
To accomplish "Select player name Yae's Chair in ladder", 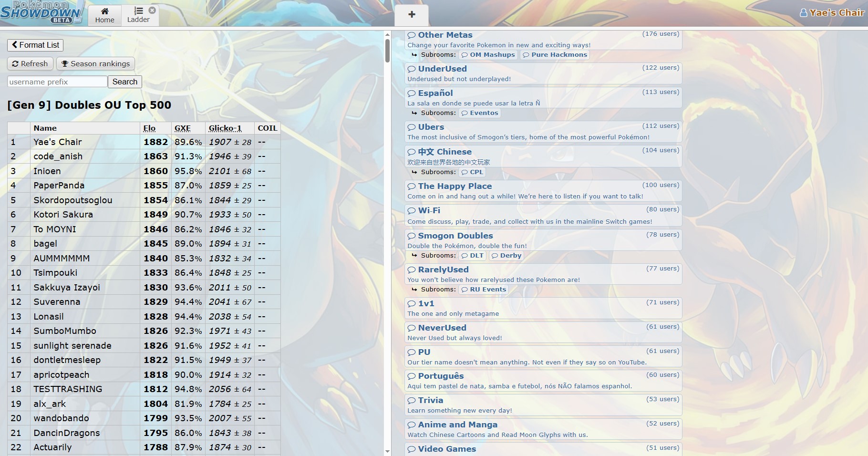I will pyautogui.click(x=58, y=142).
